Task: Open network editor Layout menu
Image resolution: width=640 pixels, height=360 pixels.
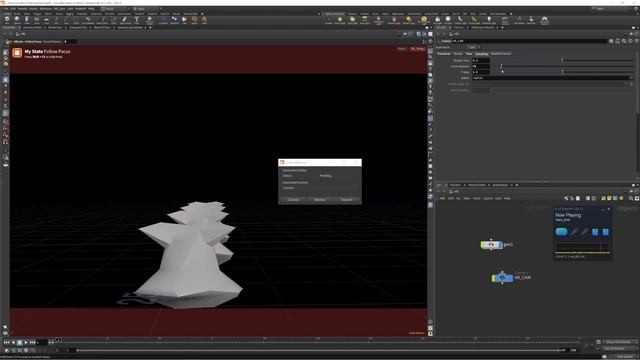Action: [488, 198]
